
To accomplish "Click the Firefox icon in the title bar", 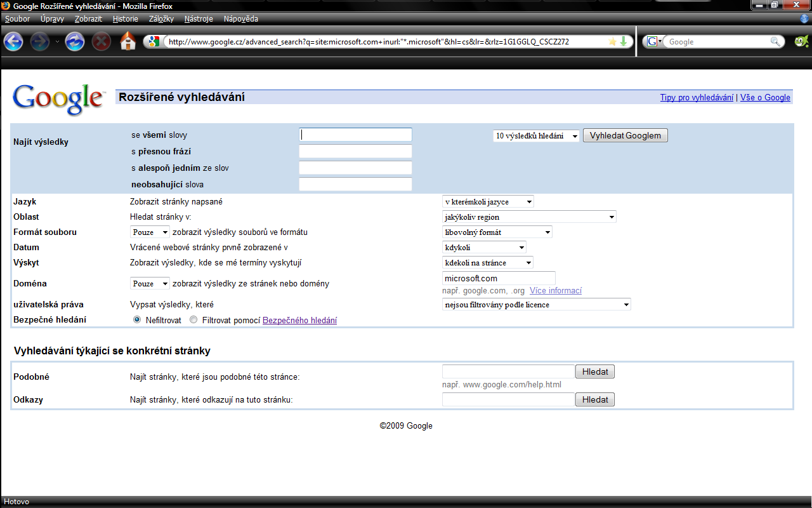I will [6, 6].
